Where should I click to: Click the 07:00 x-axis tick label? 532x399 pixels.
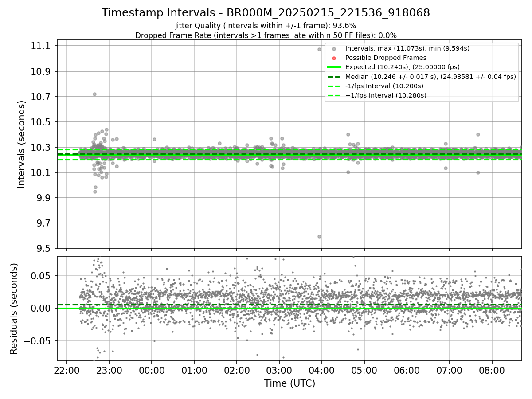(449, 370)
